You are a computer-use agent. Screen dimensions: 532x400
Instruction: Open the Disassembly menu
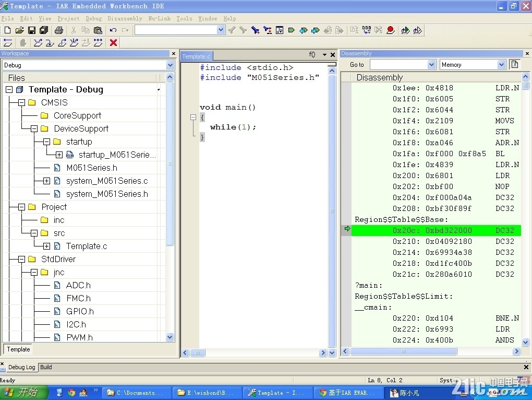[125, 18]
